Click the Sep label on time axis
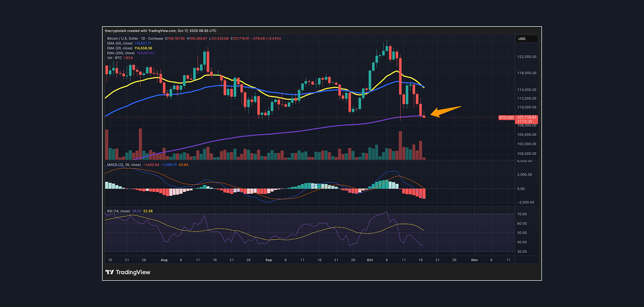644x307 pixels. point(269,260)
